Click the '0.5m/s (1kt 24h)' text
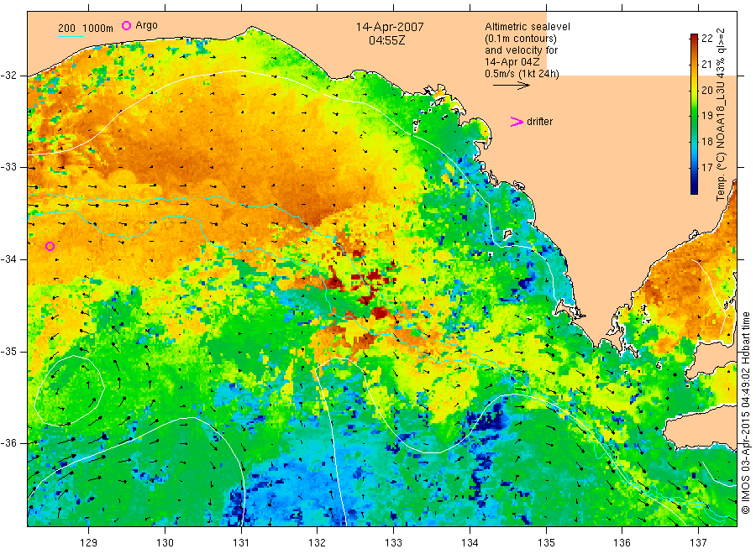 click(x=522, y=74)
